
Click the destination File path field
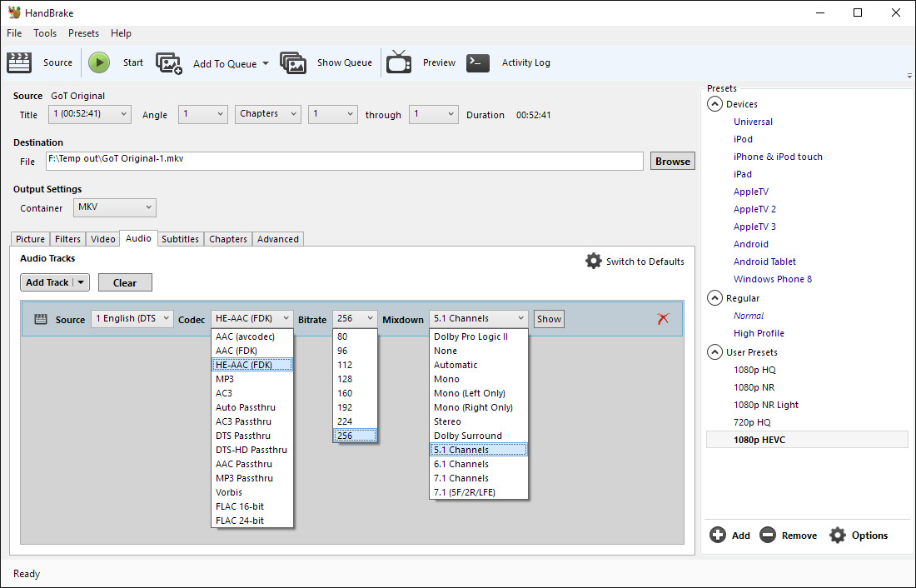pos(345,161)
